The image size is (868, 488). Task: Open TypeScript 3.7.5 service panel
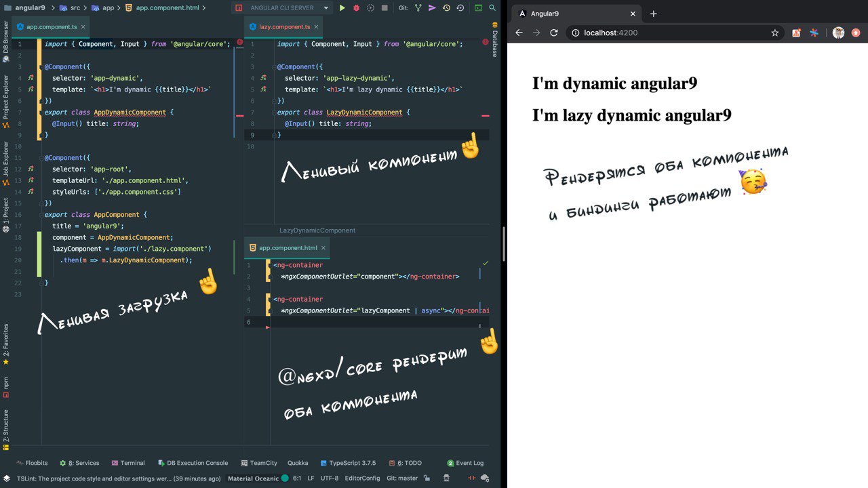point(348,463)
